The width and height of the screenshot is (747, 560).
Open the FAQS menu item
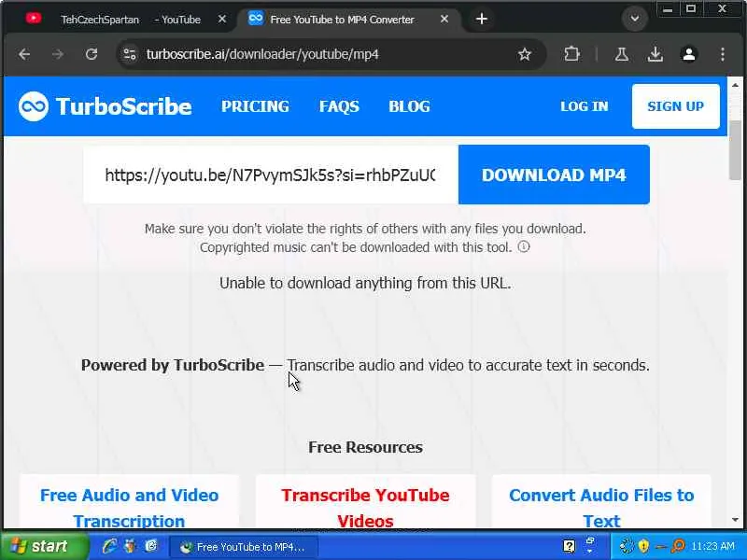pyautogui.click(x=339, y=106)
